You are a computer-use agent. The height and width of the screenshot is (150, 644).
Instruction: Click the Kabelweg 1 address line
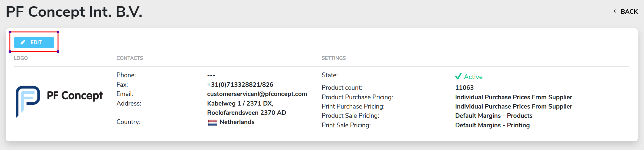[240, 103]
